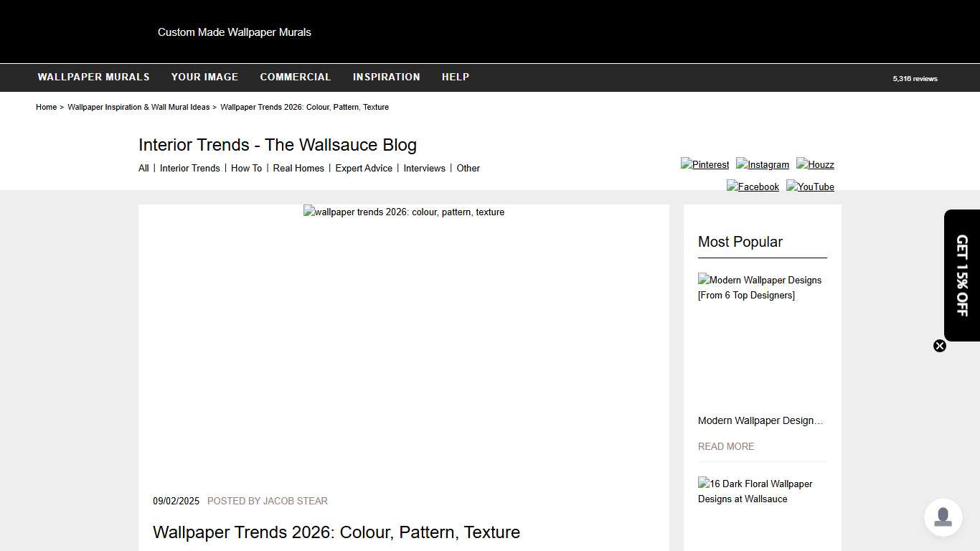
Task: Switch to the COMMERCIAL tab
Action: click(296, 77)
